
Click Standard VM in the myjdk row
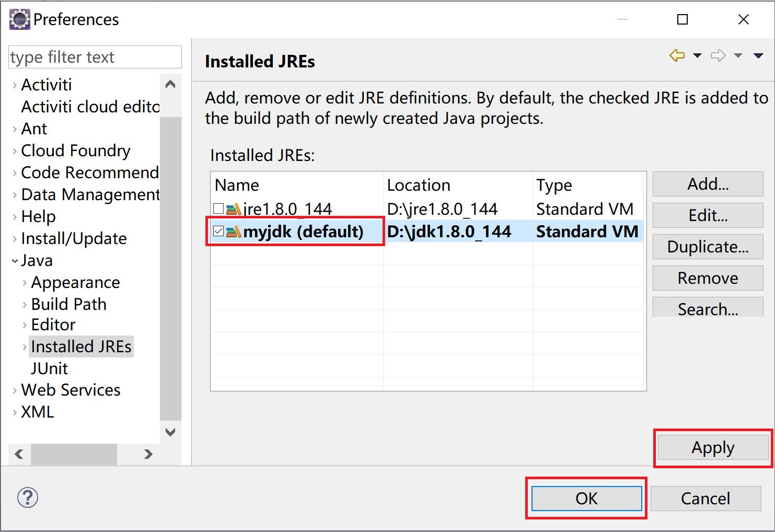tap(587, 232)
